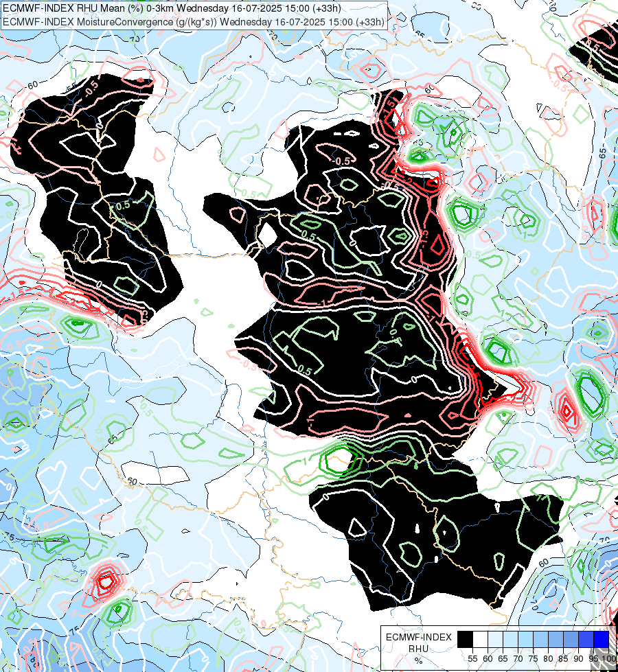Image resolution: width=618 pixels, height=672 pixels.
Task: Click the legend value label 75
Action: tap(533, 659)
